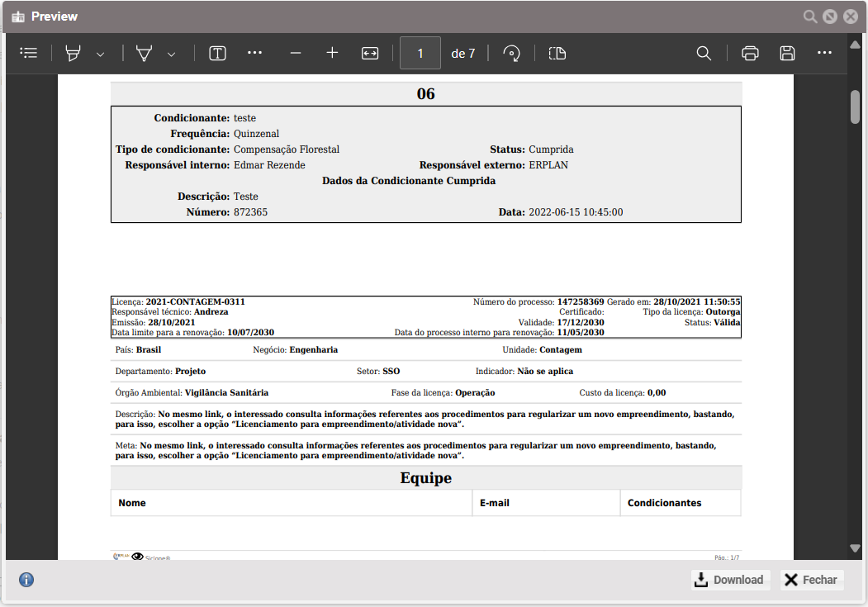Open find in document search icon
This screenshot has width=868, height=607.
pyautogui.click(x=704, y=53)
